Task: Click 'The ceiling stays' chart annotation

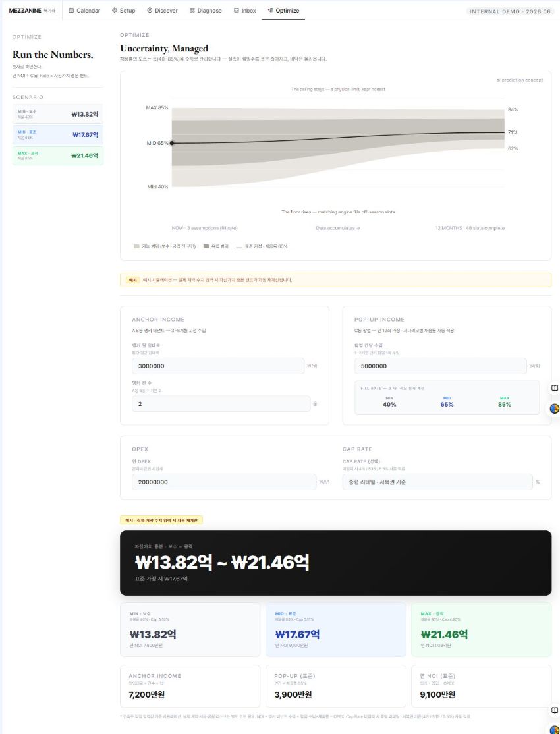Action: click(x=338, y=89)
